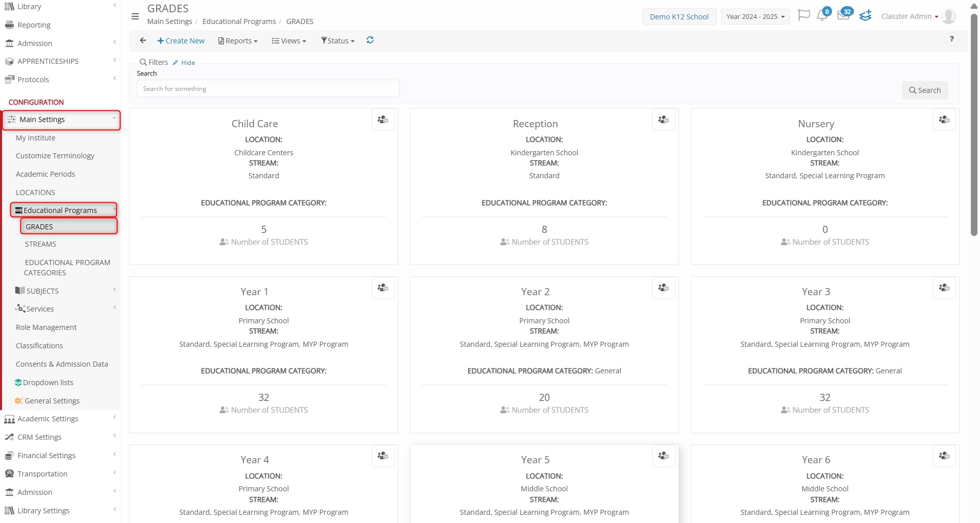
Task: Open Year 1 card group settings icon
Action: click(x=383, y=288)
